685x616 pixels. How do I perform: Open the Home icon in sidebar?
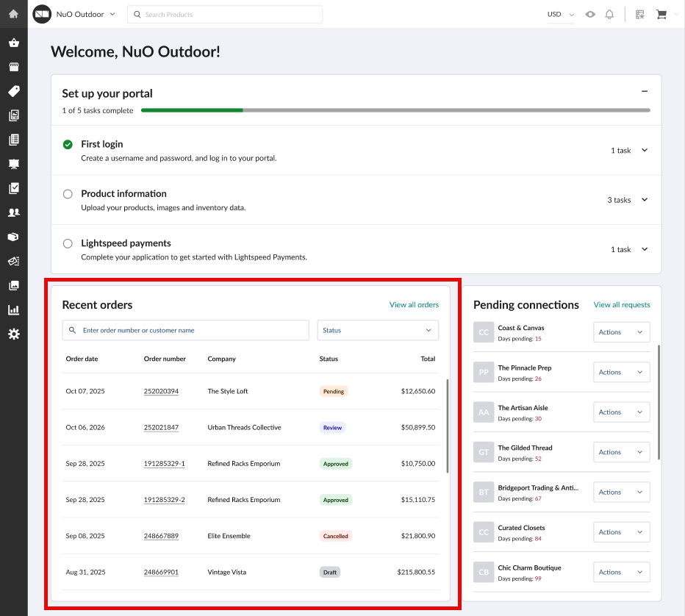pos(13,14)
